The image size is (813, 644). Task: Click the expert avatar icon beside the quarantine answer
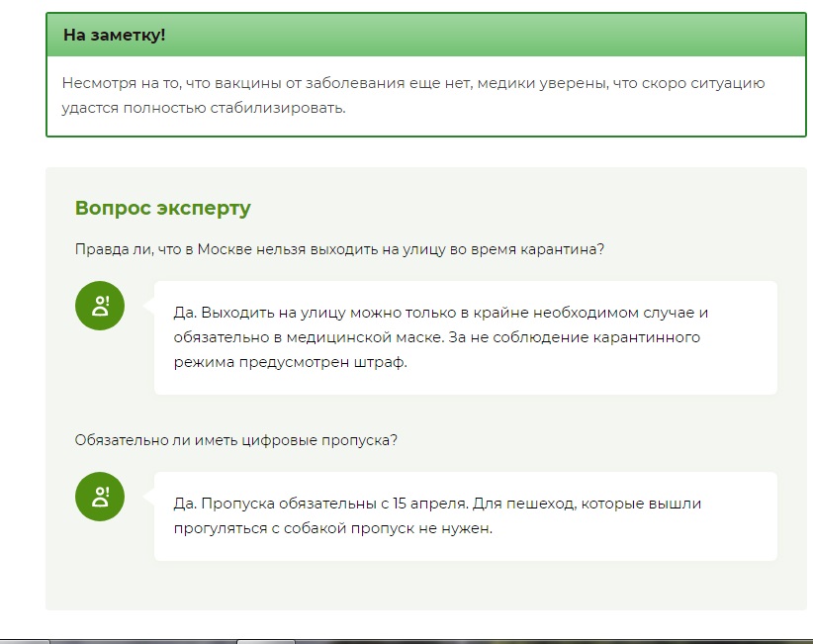(100, 306)
